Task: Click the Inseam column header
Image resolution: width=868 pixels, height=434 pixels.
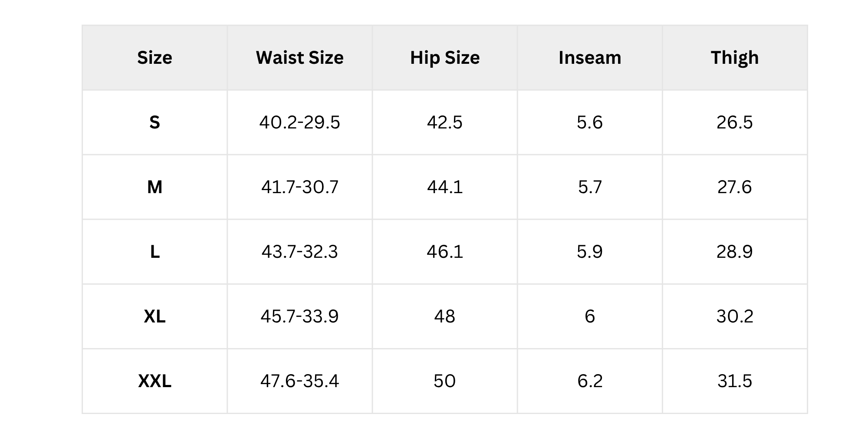Action: click(590, 58)
